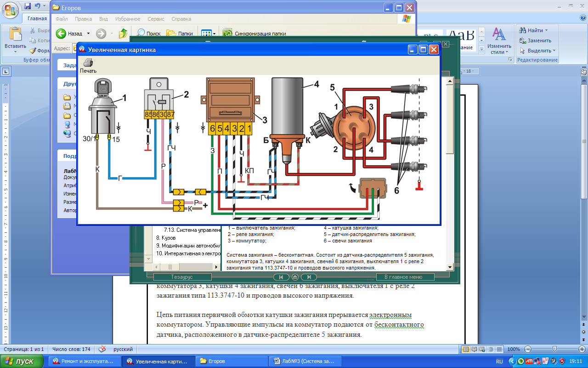
Task: Switch to Draft view in Word
Action: point(499,349)
